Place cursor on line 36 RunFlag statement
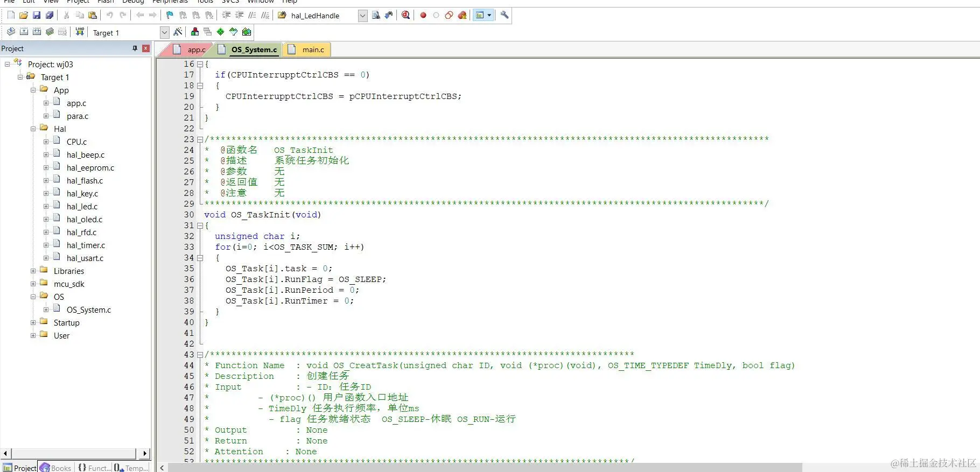Viewport: 980px width, 472px height. point(306,279)
